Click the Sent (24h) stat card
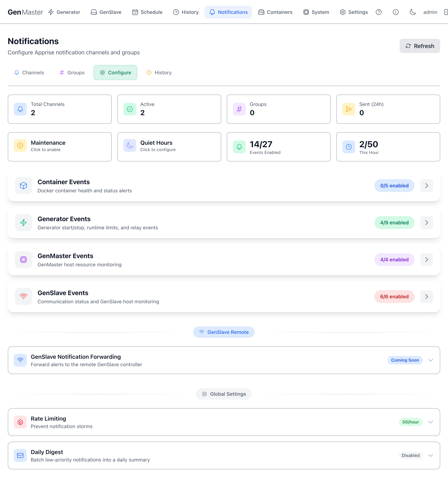The image size is (448, 480). click(388, 109)
